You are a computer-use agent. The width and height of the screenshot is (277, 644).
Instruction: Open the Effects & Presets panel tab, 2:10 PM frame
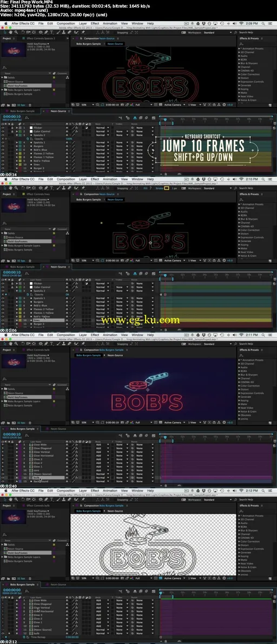[x=249, y=194]
